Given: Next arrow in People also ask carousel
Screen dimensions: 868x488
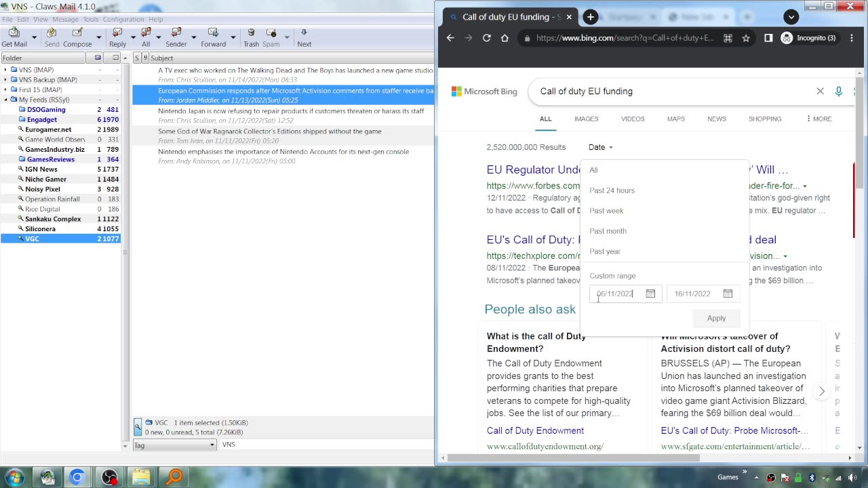Looking at the screenshot, I should (x=822, y=391).
